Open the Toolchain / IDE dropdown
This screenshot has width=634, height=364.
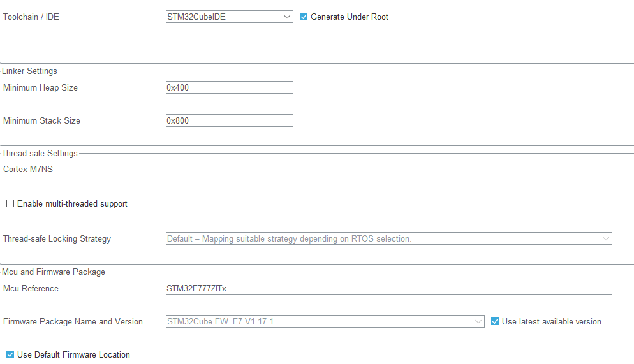point(229,17)
